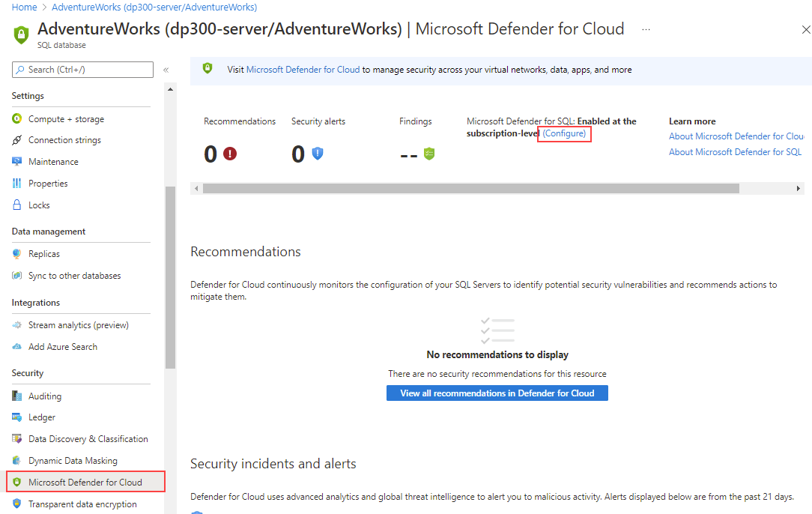Click the Transparent data encryption key icon
Viewport: 812px width, 514px height.
(x=16, y=504)
